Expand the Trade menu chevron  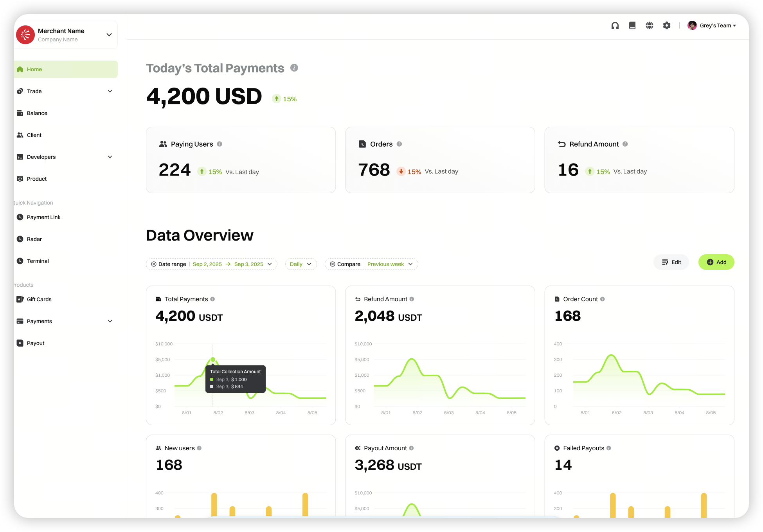click(110, 91)
